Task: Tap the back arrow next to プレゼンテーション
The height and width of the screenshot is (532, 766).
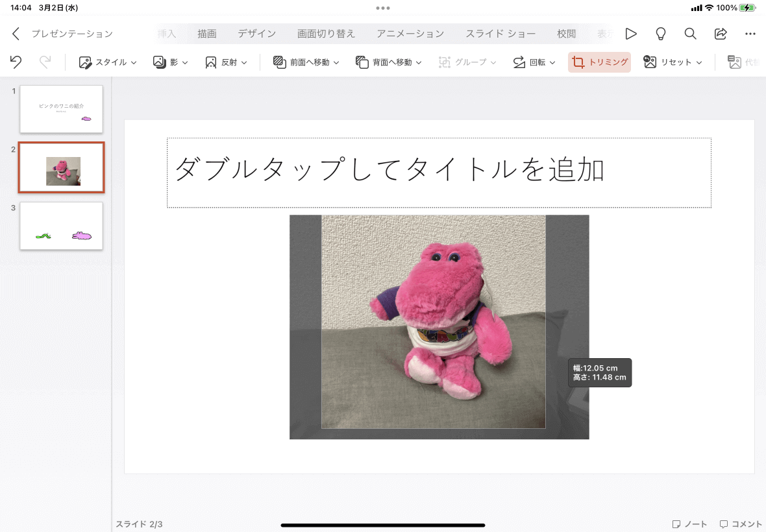Action: point(16,34)
